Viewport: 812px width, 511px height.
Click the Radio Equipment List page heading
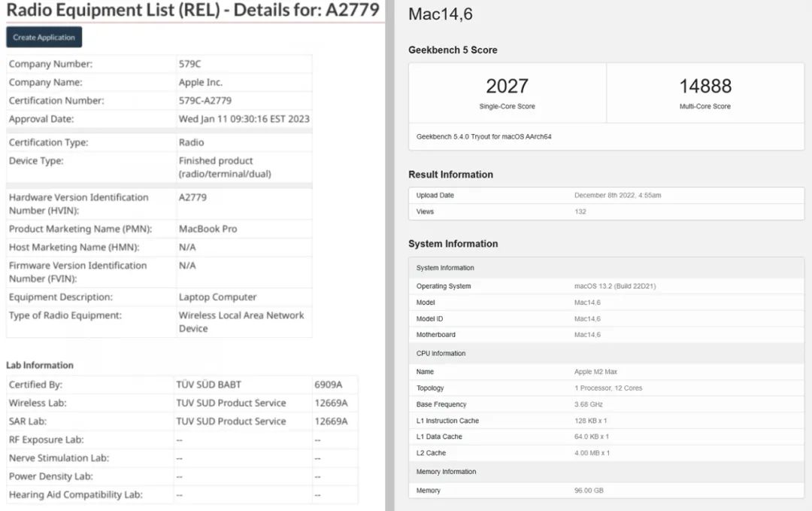(192, 11)
